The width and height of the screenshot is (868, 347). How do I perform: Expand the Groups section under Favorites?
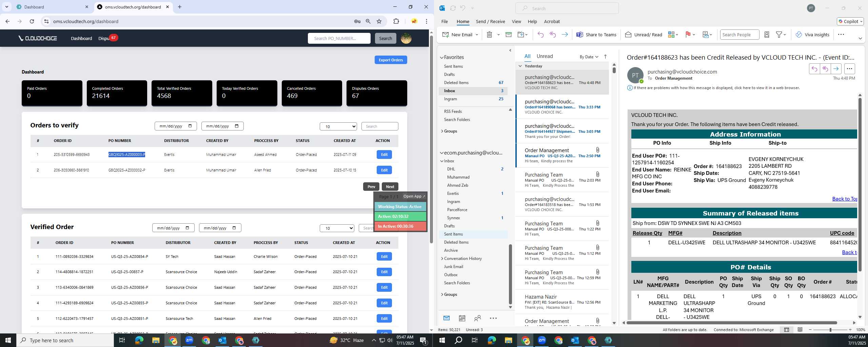coord(442,131)
